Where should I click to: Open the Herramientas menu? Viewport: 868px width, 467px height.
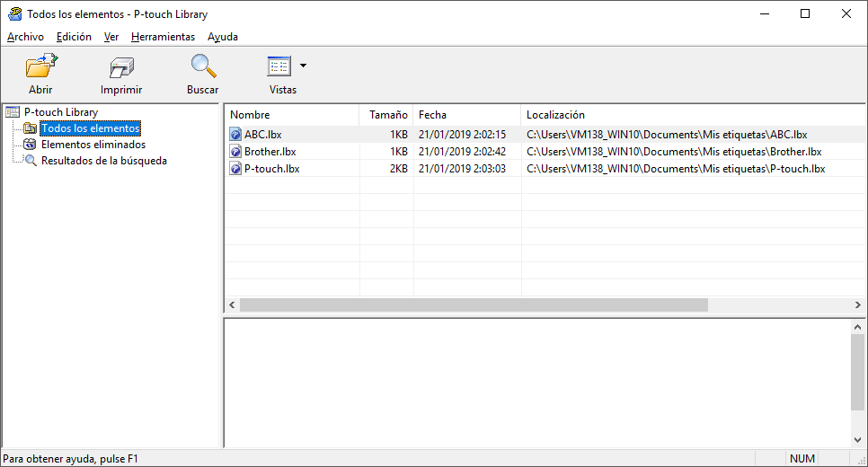[163, 37]
